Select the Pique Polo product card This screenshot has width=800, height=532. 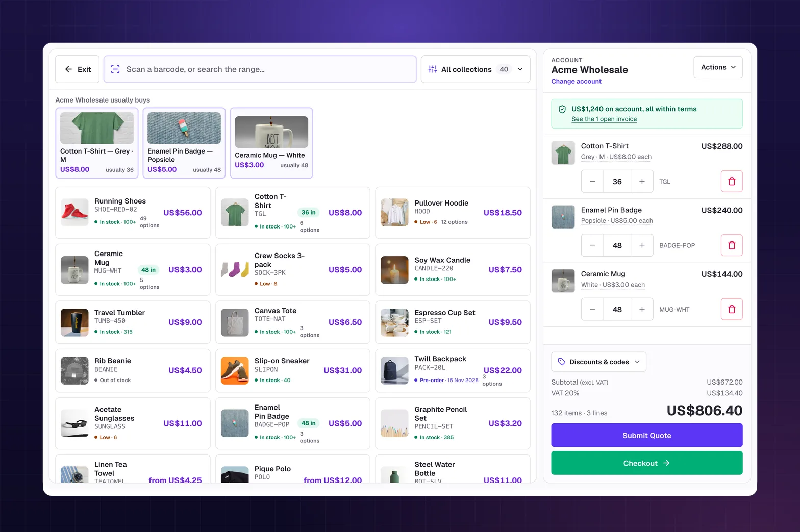293,469
